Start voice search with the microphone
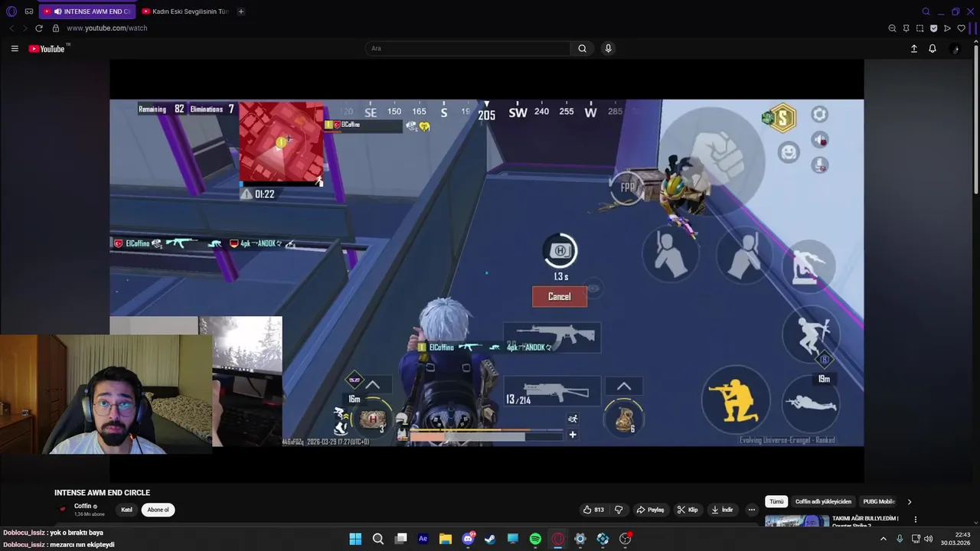The width and height of the screenshot is (980, 551). pos(608,48)
